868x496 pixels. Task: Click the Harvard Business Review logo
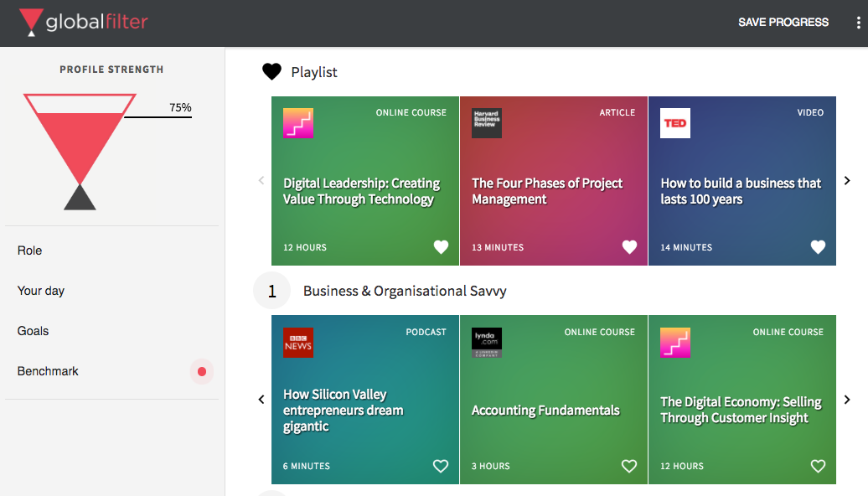[487, 123]
